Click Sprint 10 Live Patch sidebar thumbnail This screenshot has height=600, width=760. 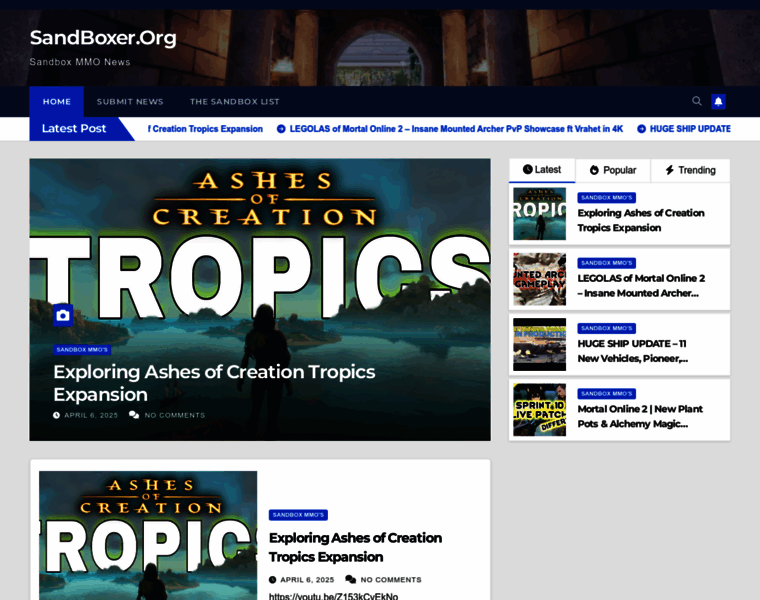539,410
